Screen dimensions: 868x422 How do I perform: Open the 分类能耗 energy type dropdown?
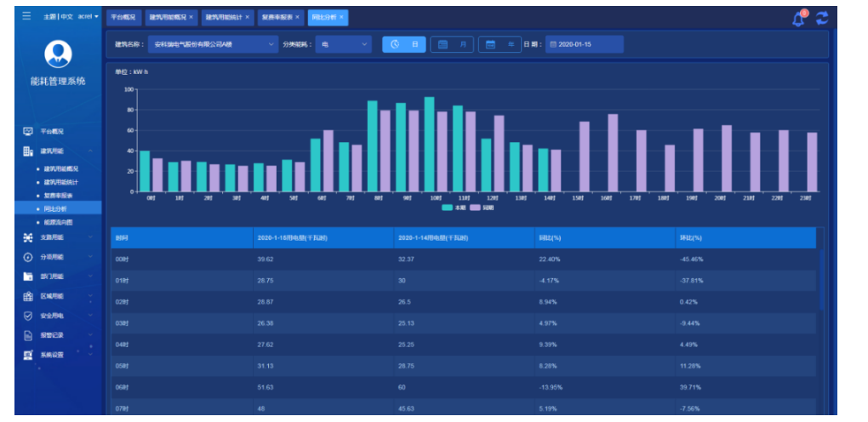point(344,44)
